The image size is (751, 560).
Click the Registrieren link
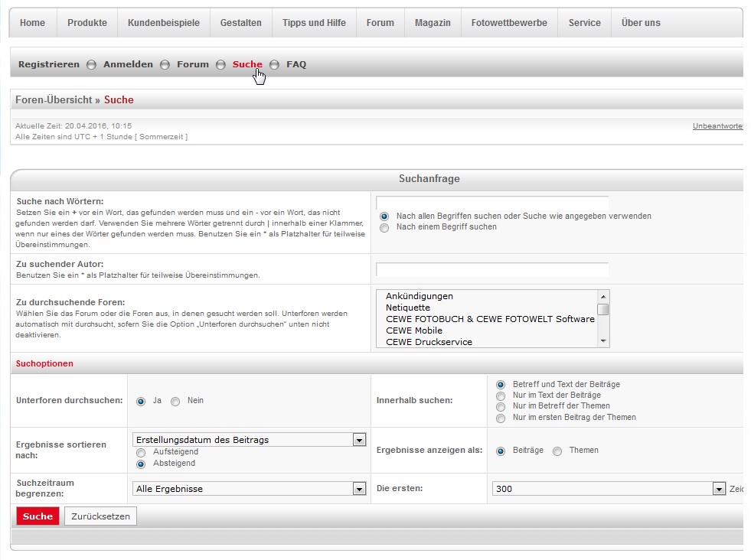pyautogui.click(x=49, y=64)
